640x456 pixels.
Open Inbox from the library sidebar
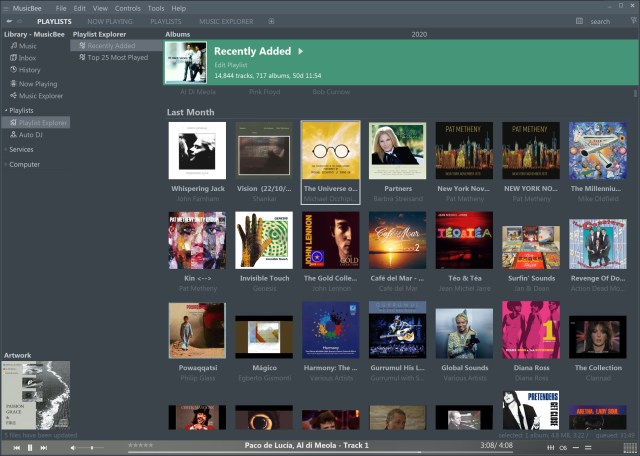[x=27, y=58]
